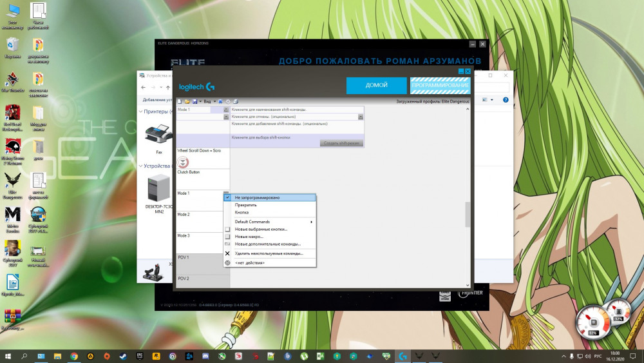Click the Back arrow in Devices window
644x363 pixels.
(x=143, y=87)
